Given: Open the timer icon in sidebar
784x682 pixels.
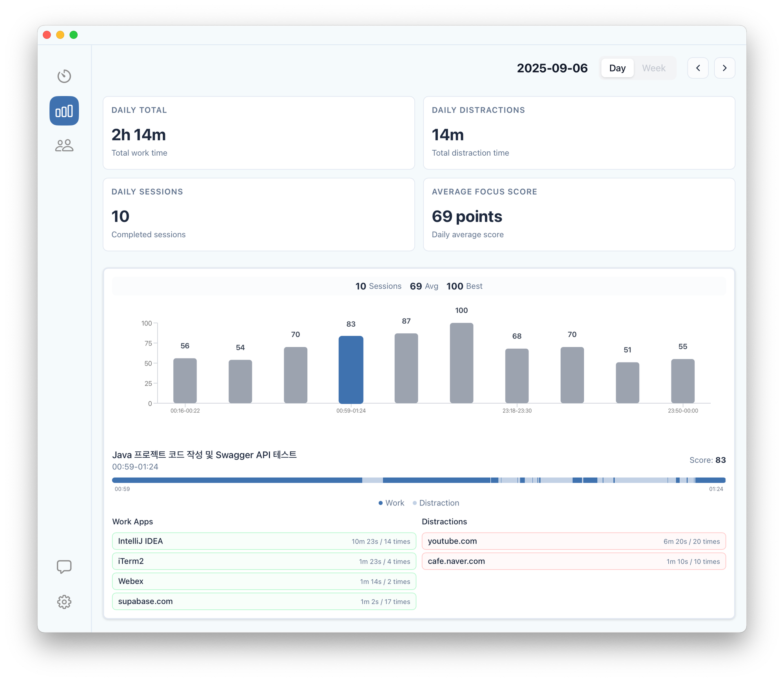Looking at the screenshot, I should pyautogui.click(x=64, y=76).
